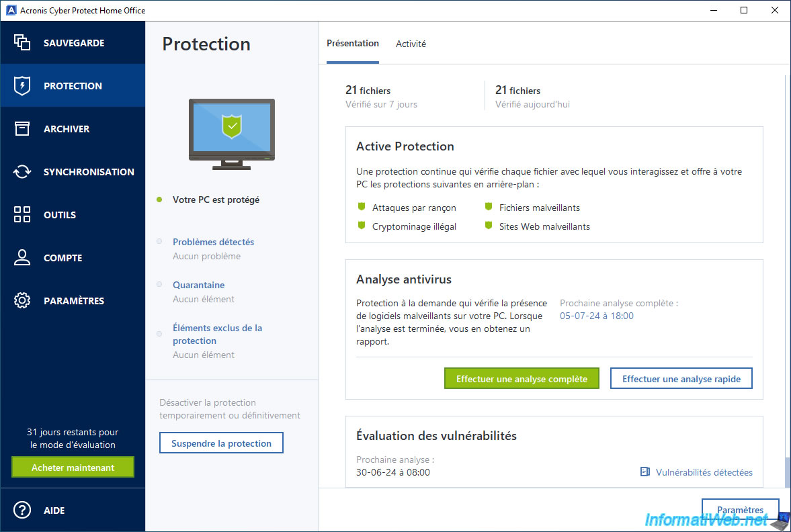The image size is (791, 532).
Task: Click the '31 jours restants' evaluation notice
Action: point(73,438)
